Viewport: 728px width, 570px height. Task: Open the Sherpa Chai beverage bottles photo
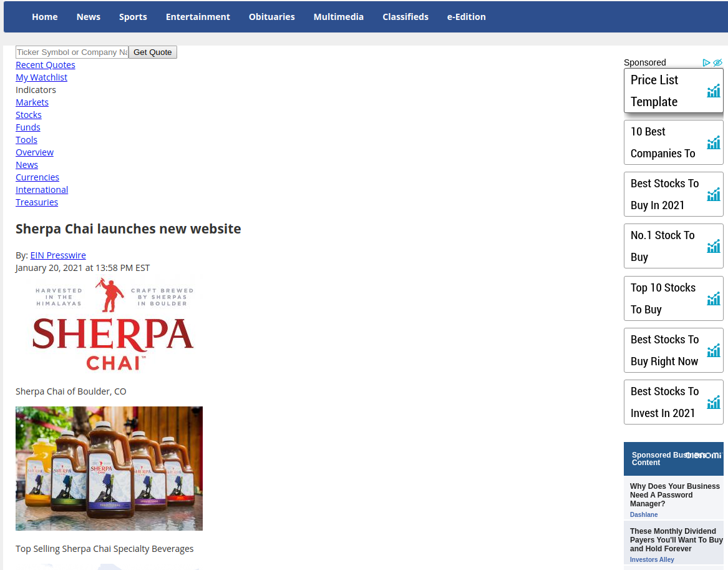click(109, 468)
